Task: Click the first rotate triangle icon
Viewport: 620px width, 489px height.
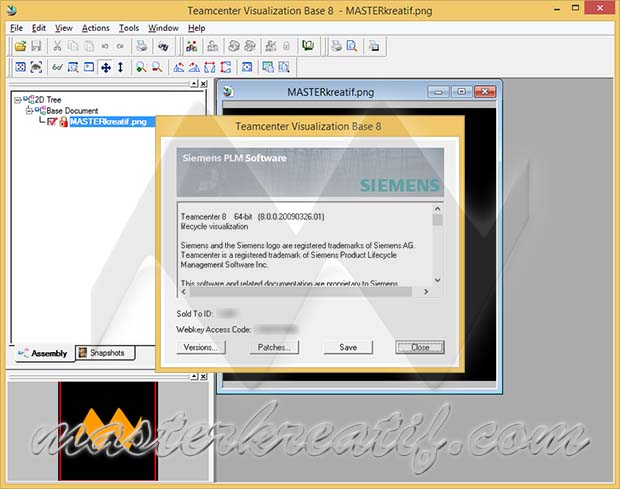Action: point(179,68)
